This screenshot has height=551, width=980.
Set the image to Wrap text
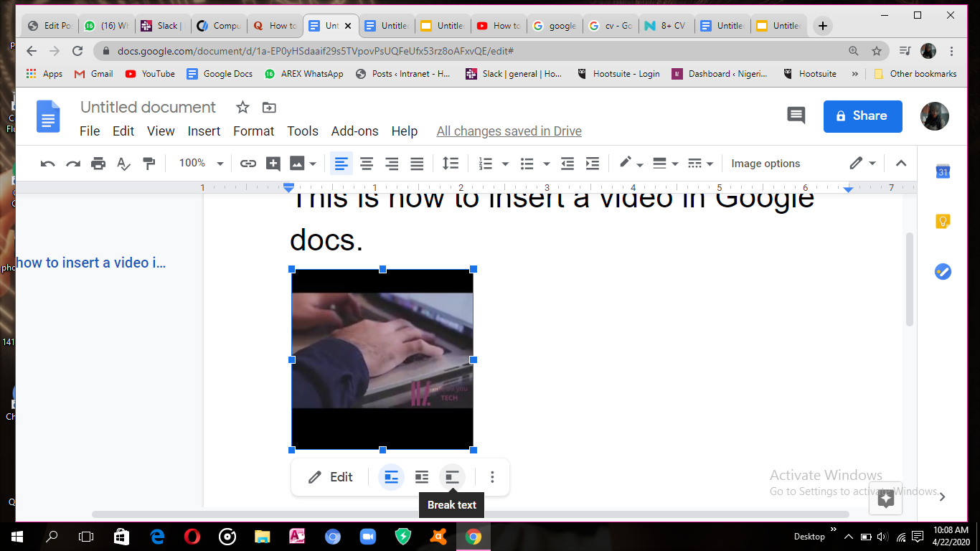tap(422, 477)
